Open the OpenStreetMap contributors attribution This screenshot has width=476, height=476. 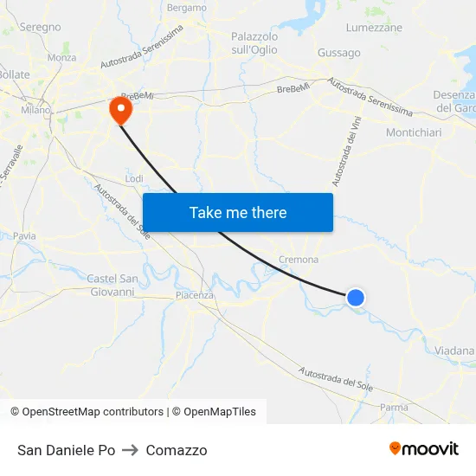pyautogui.click(x=87, y=412)
